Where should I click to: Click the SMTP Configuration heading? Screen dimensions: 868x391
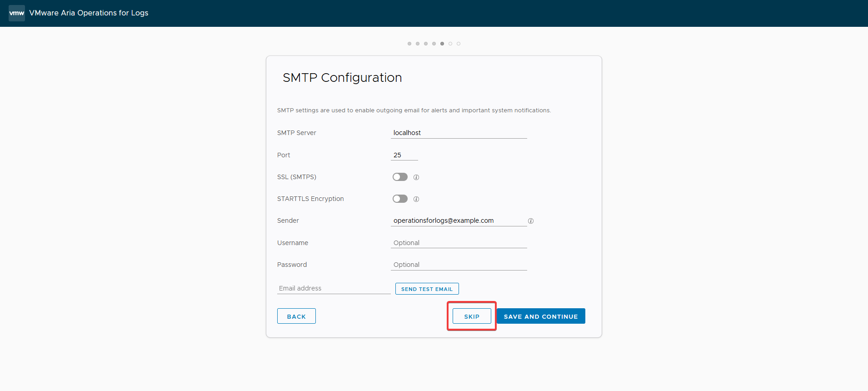pyautogui.click(x=342, y=78)
